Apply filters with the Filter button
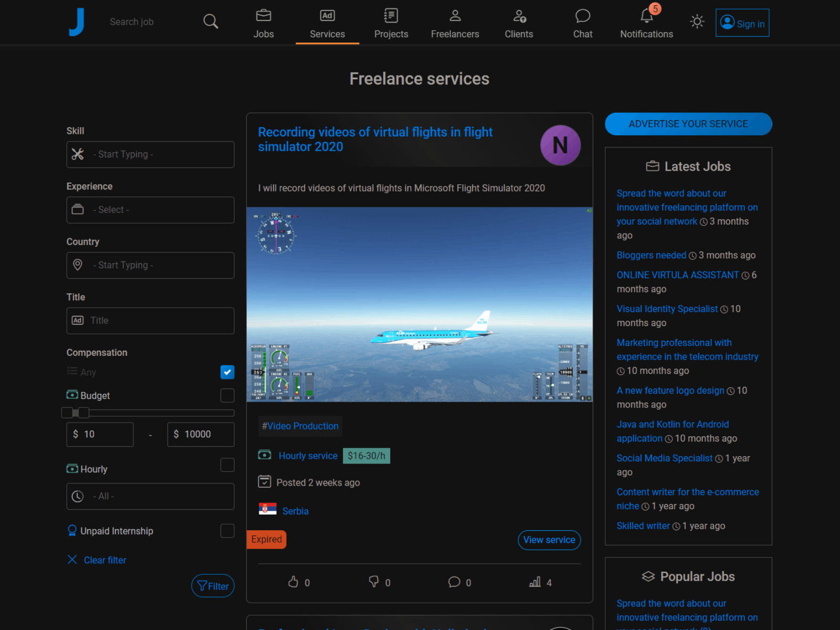The height and width of the screenshot is (630, 840). (213, 586)
